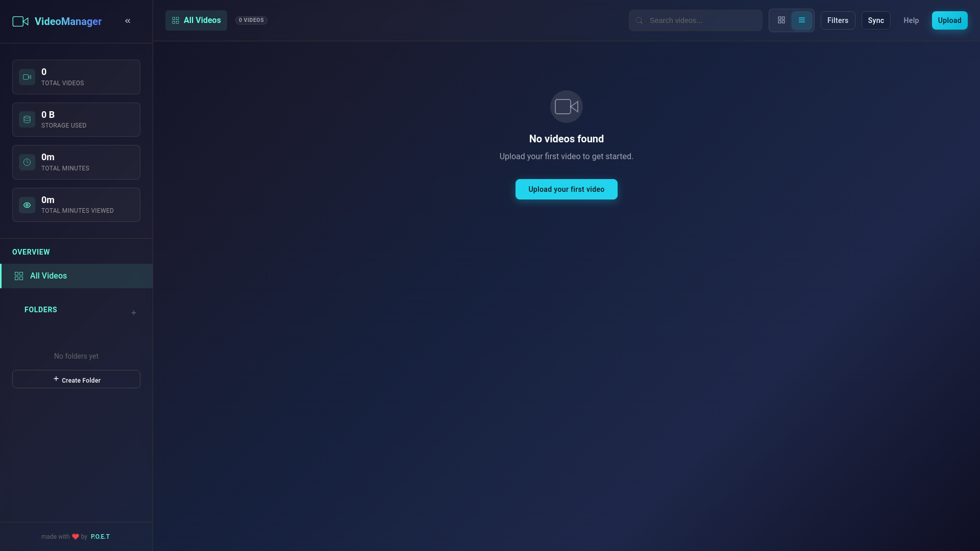Click the empty-state video camera icon
The height and width of the screenshot is (551, 980).
tap(567, 107)
